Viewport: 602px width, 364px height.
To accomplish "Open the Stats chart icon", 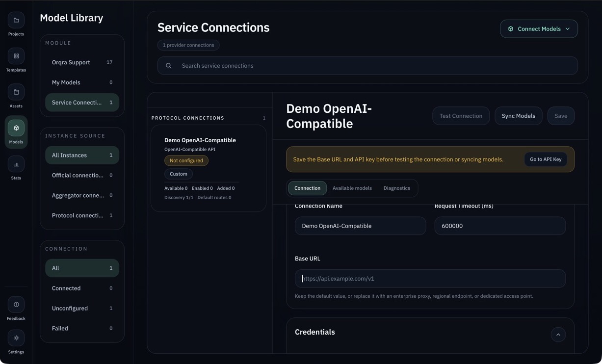I will click(16, 164).
